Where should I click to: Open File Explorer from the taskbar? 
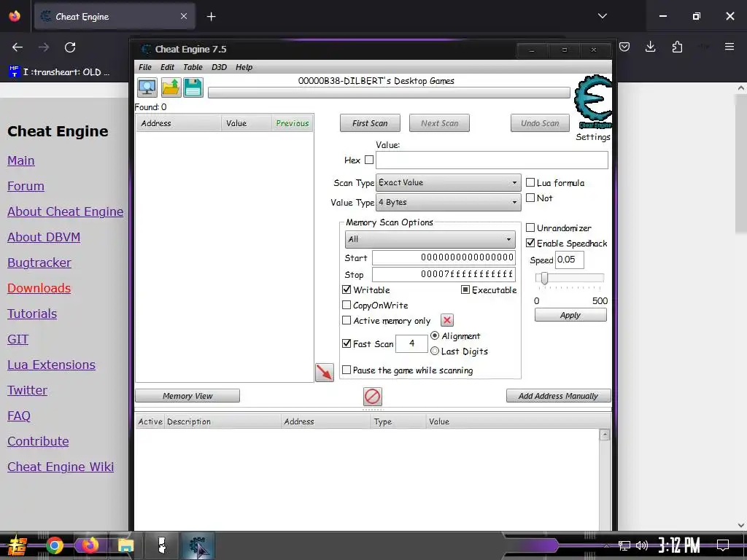pos(125,545)
